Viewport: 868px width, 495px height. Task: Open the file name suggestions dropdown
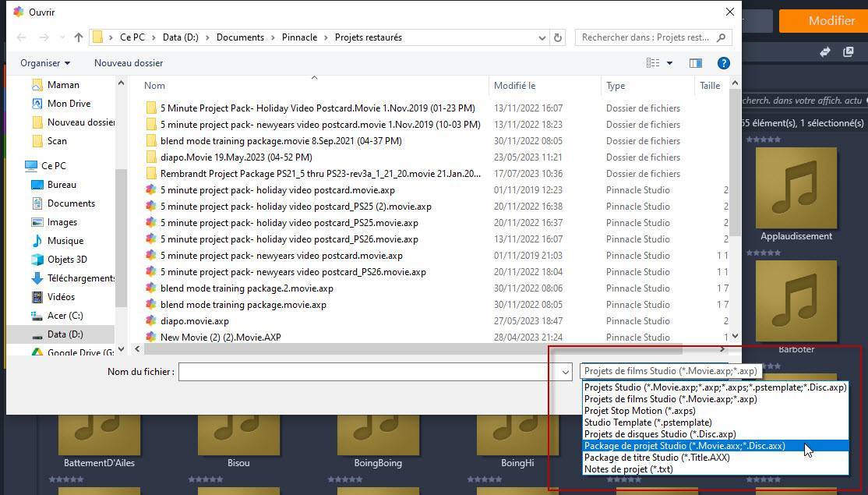pyautogui.click(x=565, y=372)
